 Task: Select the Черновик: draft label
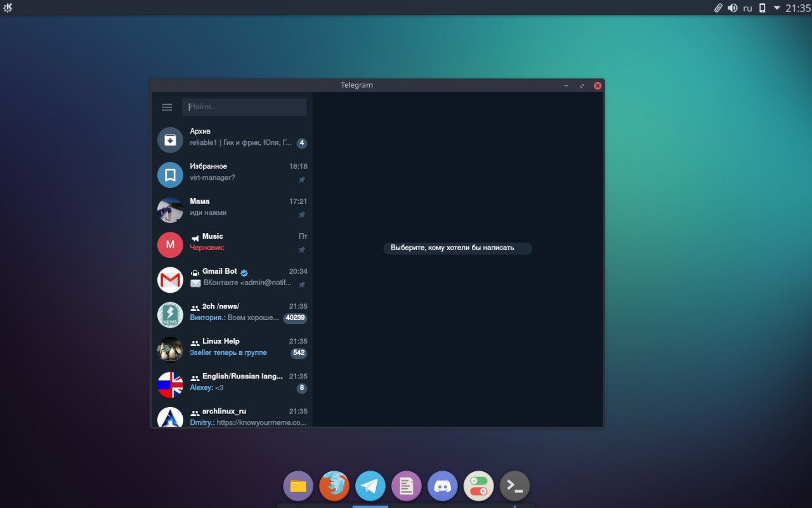point(207,248)
